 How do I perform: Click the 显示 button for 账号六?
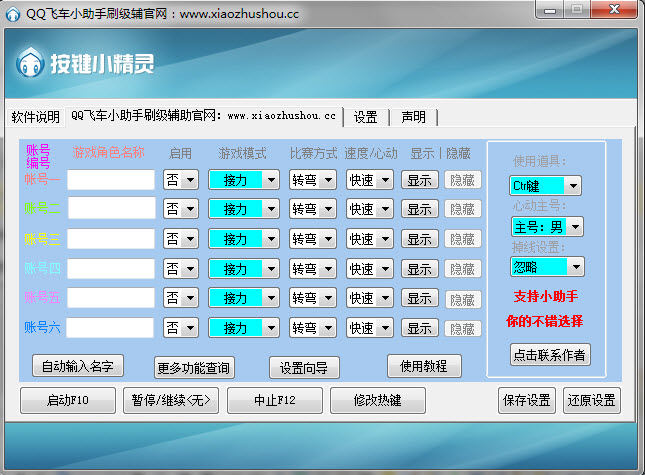pos(420,328)
